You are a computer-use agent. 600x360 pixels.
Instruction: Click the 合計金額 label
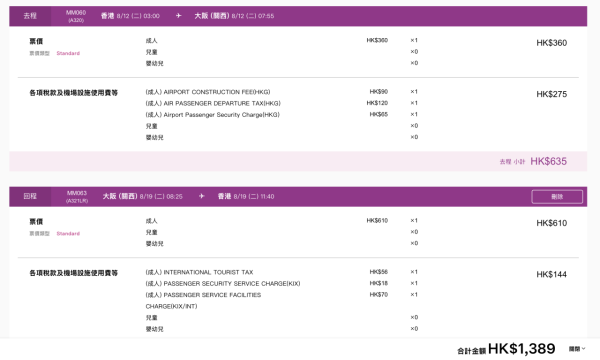click(x=471, y=351)
